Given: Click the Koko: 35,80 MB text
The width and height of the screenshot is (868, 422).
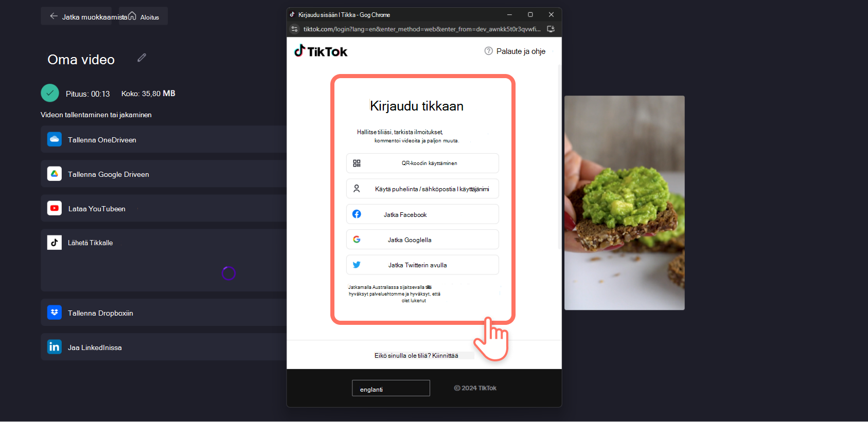Looking at the screenshot, I should point(148,94).
